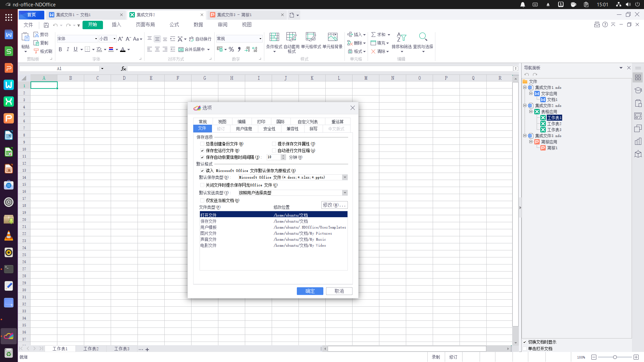Click the 修改(M)... button
Viewport: 644px width, 362px height.
click(x=334, y=205)
